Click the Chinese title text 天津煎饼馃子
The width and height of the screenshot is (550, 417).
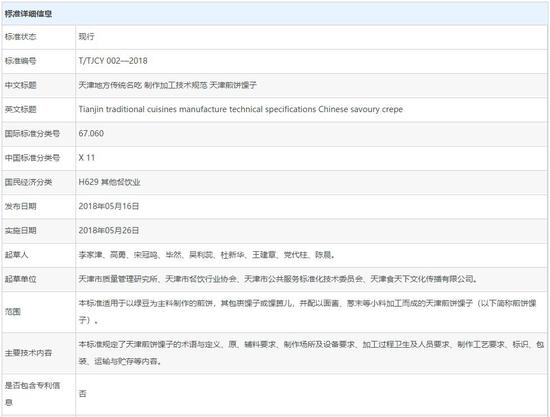click(233, 85)
